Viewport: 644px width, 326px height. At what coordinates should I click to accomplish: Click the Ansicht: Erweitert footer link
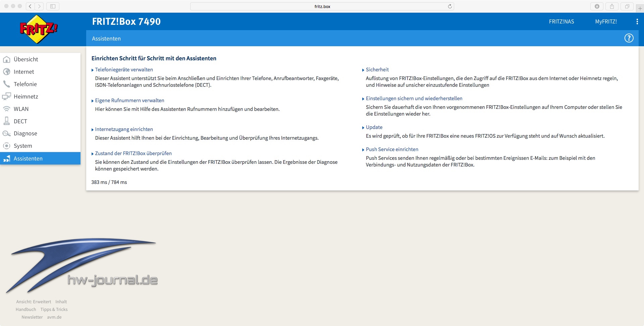pos(34,302)
